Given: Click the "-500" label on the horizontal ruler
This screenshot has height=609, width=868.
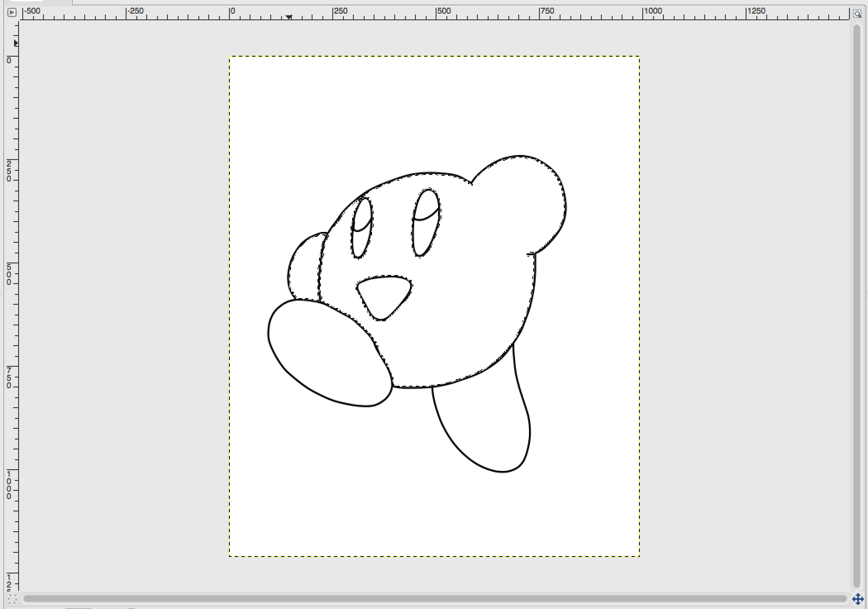Looking at the screenshot, I should click(32, 11).
